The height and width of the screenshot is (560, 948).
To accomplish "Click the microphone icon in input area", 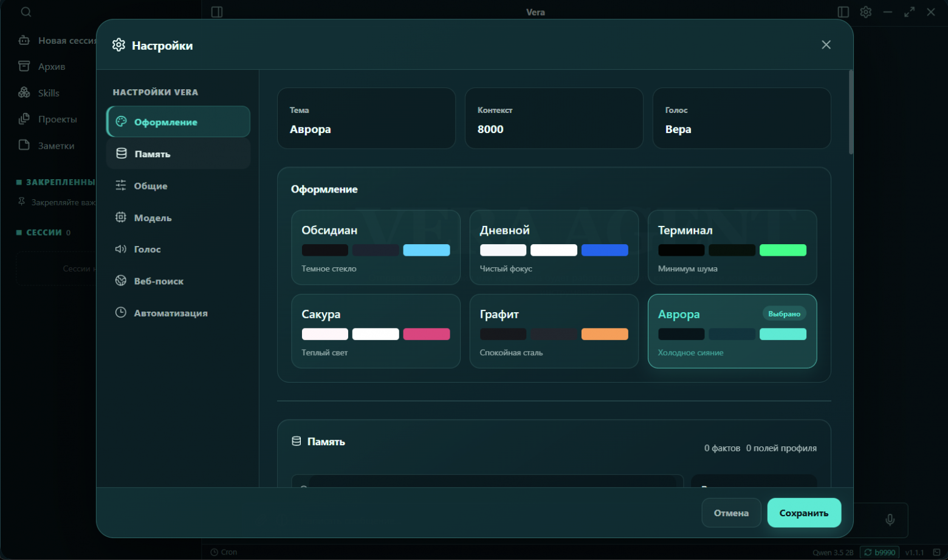I will click(x=890, y=520).
